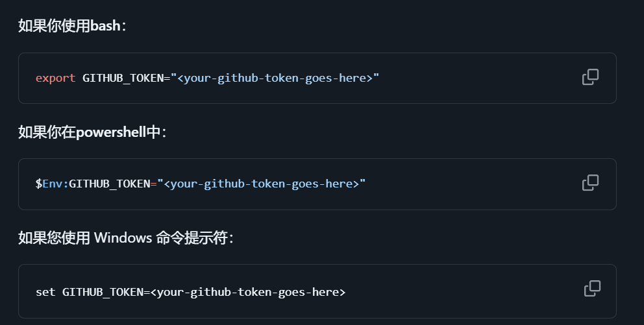Click the heading "如果你使用bash"
The image size is (644, 325).
tap(72, 26)
